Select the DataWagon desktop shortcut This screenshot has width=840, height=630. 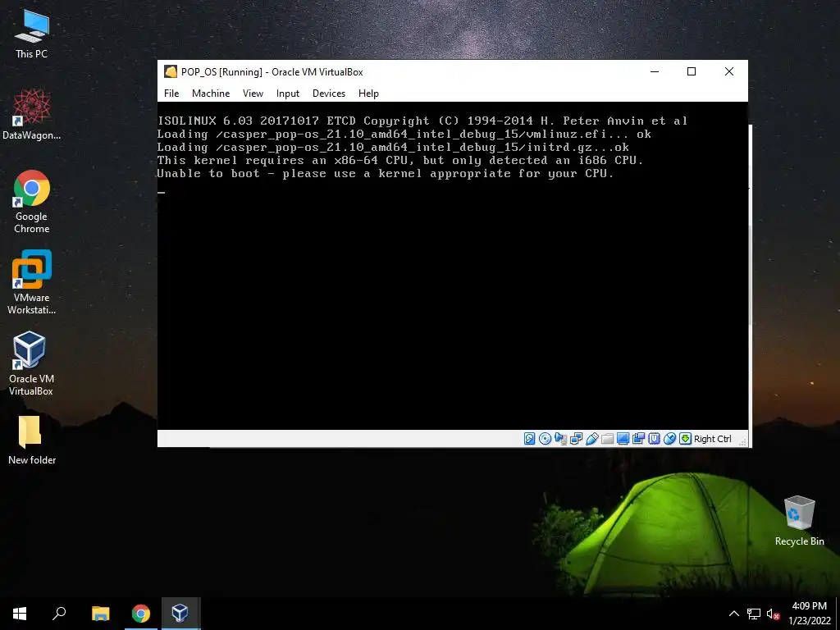(x=32, y=115)
